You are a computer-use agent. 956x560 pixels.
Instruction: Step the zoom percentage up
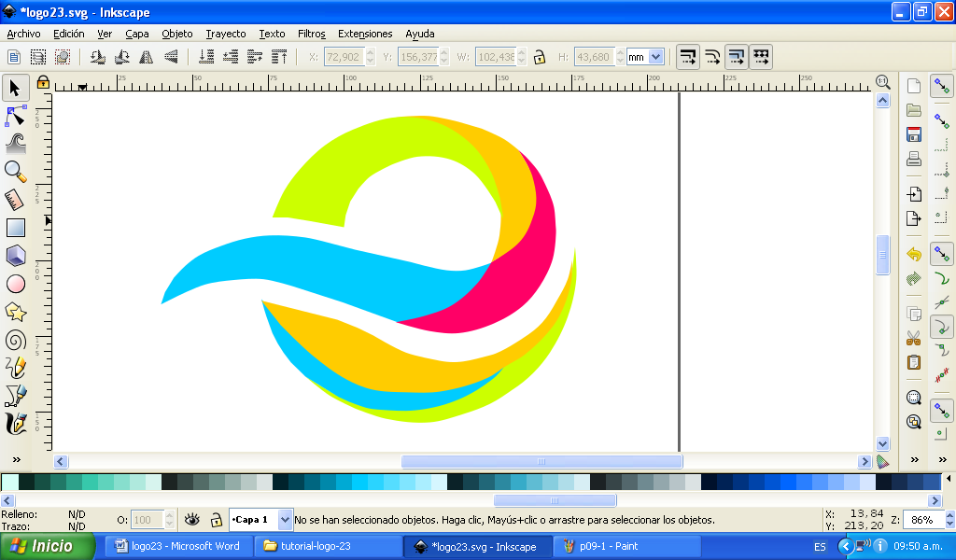(x=949, y=515)
